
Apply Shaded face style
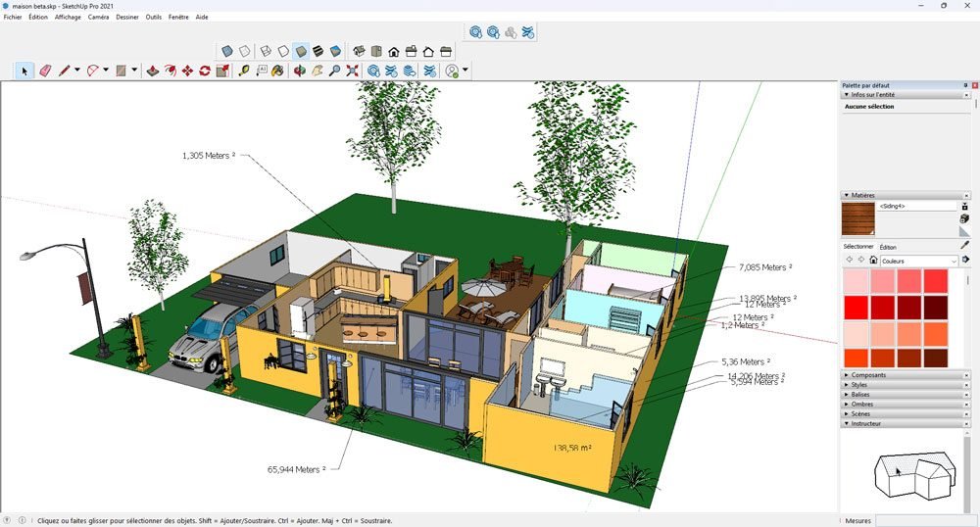pyautogui.click(x=301, y=51)
